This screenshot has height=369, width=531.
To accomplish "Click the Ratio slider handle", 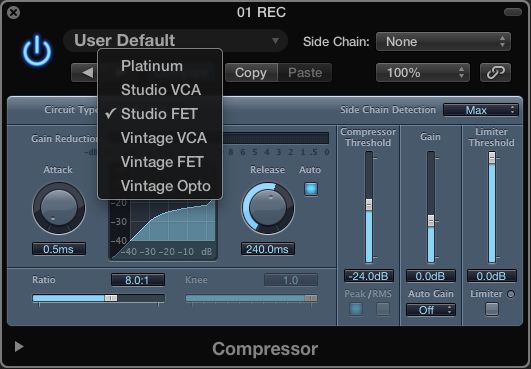I will click(111, 298).
